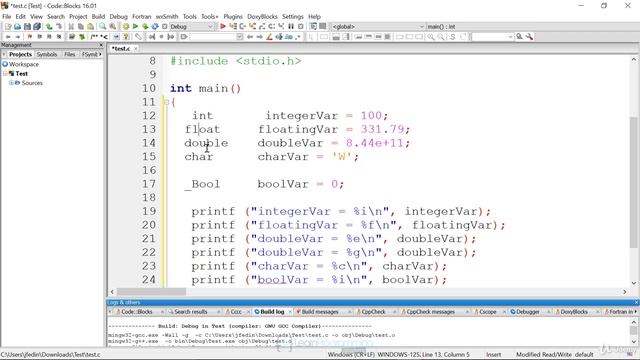This screenshot has height=360, width=640.
Task: Open the Build messages log tab
Action: point(320,312)
